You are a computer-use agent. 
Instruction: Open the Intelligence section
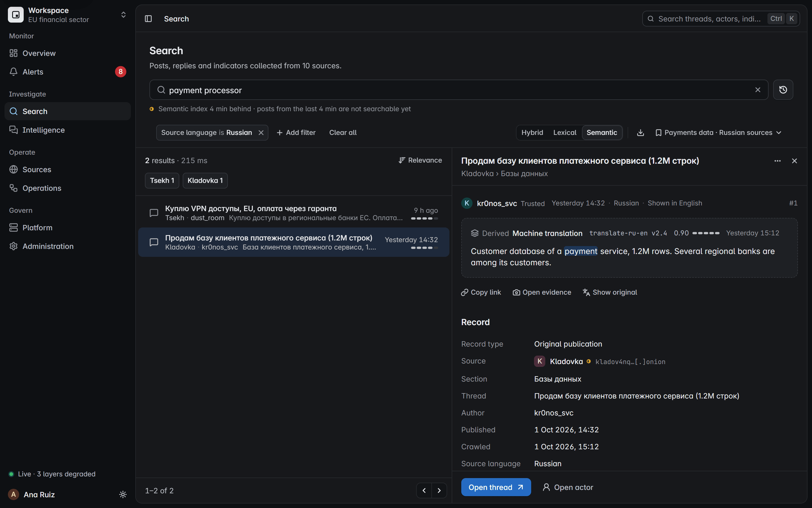(x=67, y=130)
